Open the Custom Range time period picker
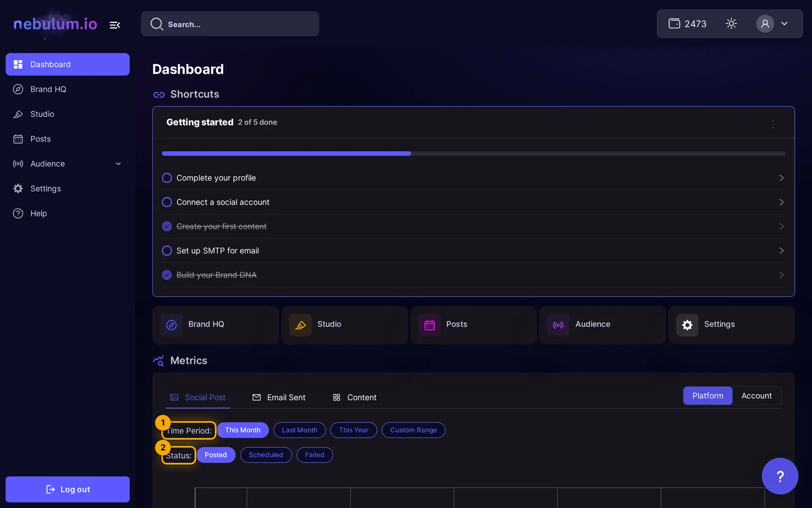 (413, 430)
